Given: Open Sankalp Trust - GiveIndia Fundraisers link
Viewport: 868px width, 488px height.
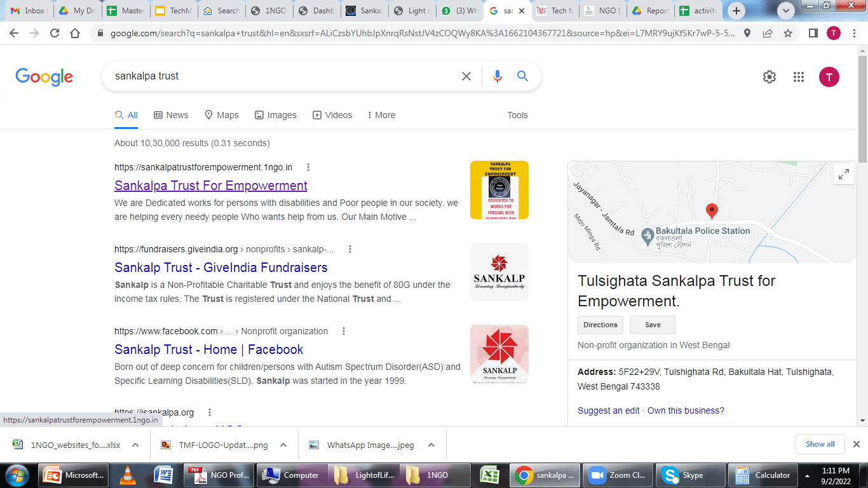Looking at the screenshot, I should pos(221,268).
